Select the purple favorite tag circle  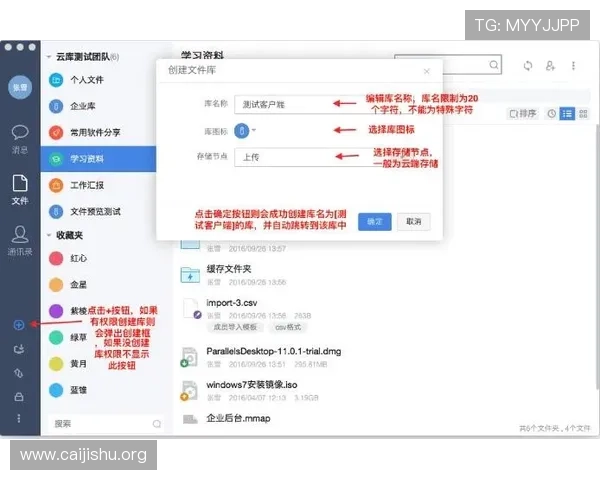[x=56, y=311]
